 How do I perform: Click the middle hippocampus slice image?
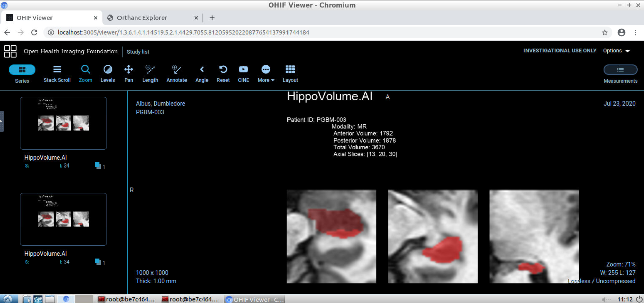[x=433, y=237]
